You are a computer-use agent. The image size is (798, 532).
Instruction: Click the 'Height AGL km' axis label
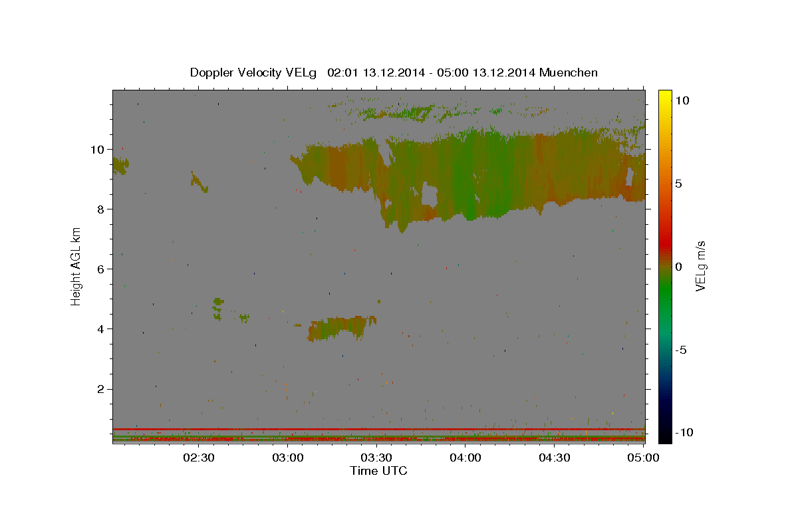pos(76,265)
